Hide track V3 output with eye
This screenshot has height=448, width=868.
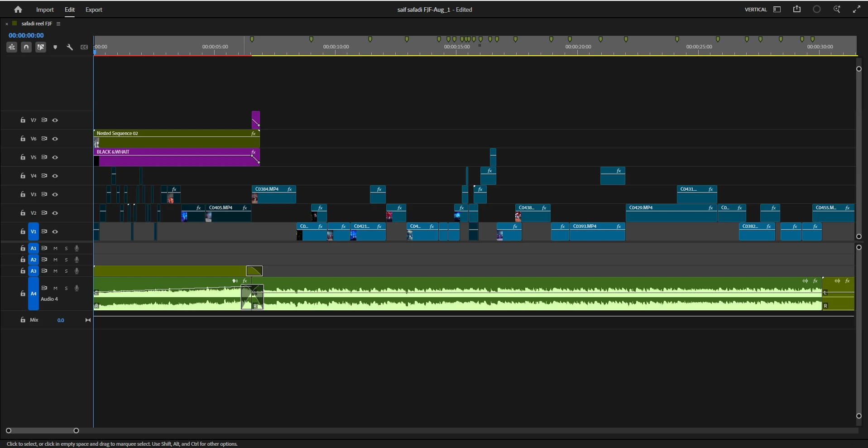click(x=55, y=195)
